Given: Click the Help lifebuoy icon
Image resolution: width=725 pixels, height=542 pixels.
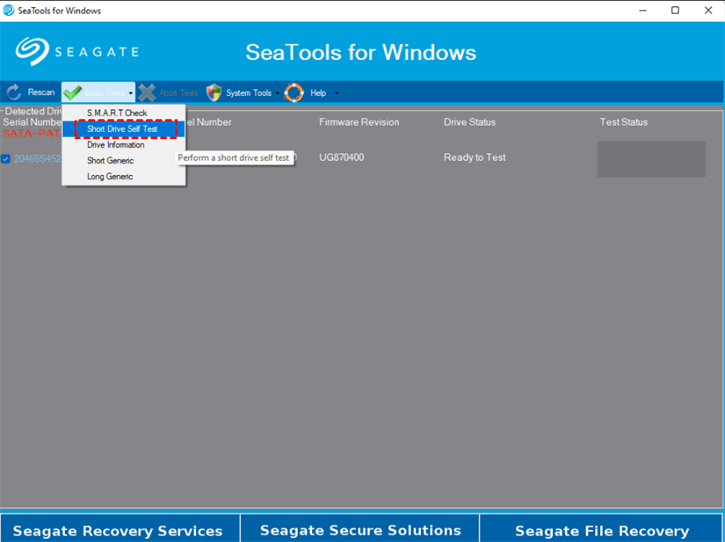Looking at the screenshot, I should 294,93.
